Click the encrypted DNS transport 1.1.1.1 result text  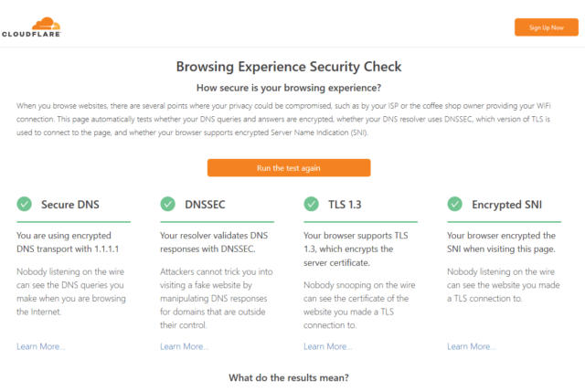pos(71,242)
